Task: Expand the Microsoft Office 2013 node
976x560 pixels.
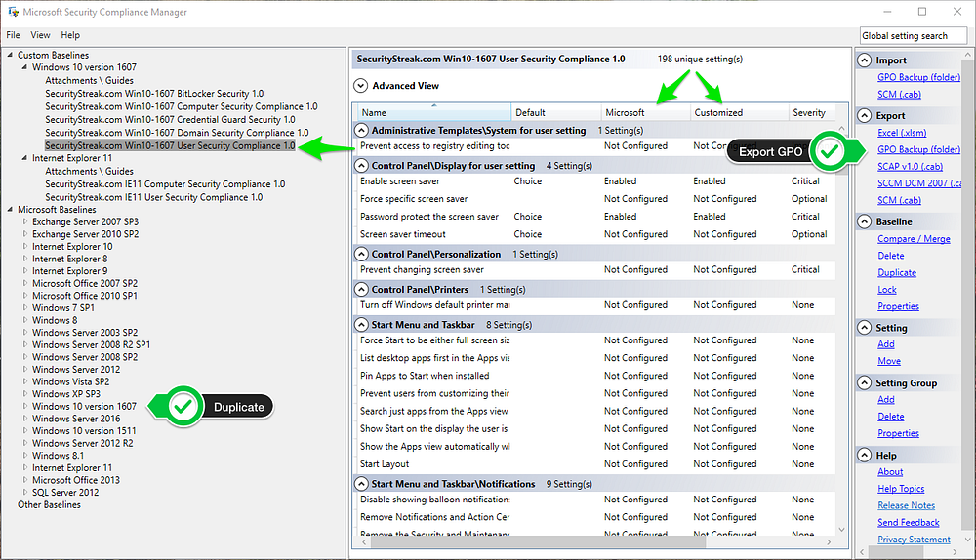Action: click(25, 480)
